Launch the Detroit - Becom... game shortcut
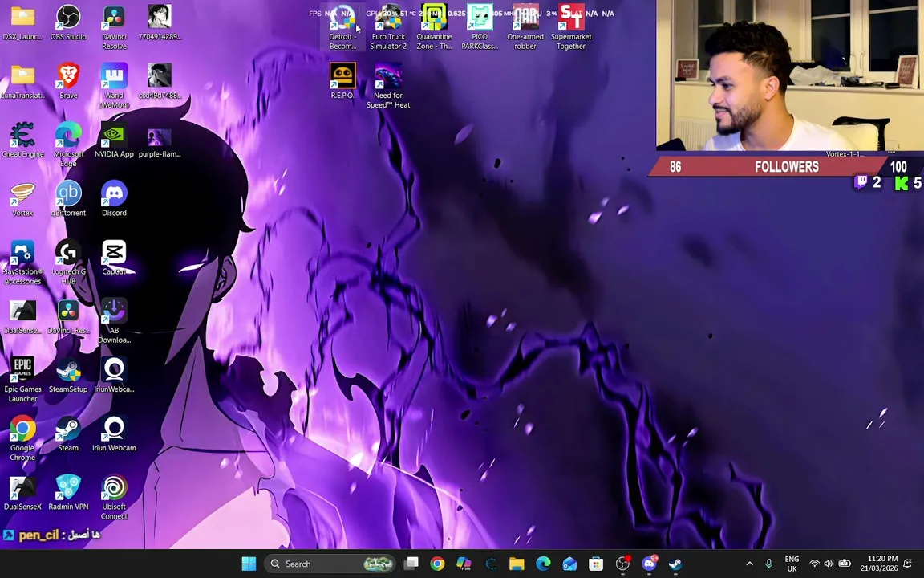Image resolution: width=924 pixels, height=578 pixels. tap(342, 27)
